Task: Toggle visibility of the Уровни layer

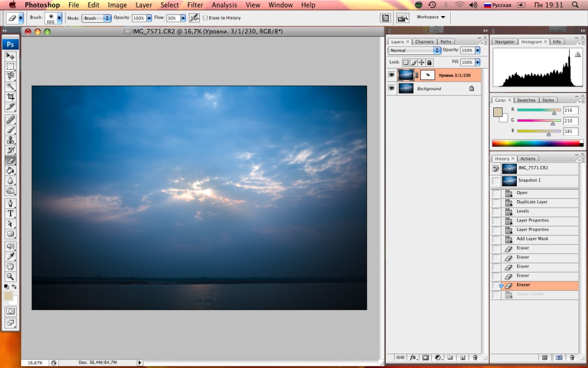Action: (392, 75)
